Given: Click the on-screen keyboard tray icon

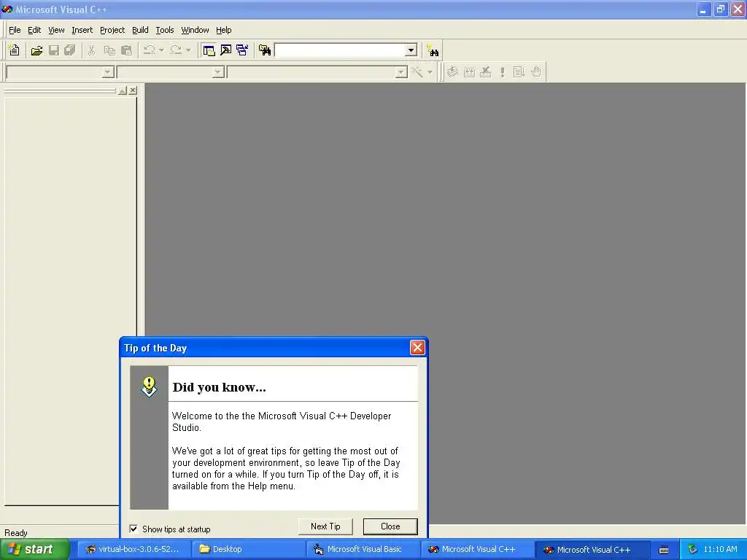Looking at the screenshot, I should coord(664,550).
